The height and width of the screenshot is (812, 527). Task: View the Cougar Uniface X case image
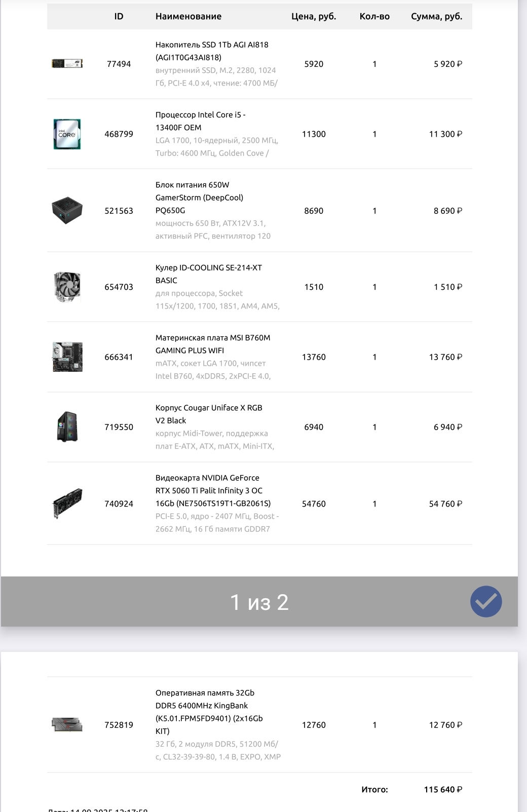click(67, 427)
